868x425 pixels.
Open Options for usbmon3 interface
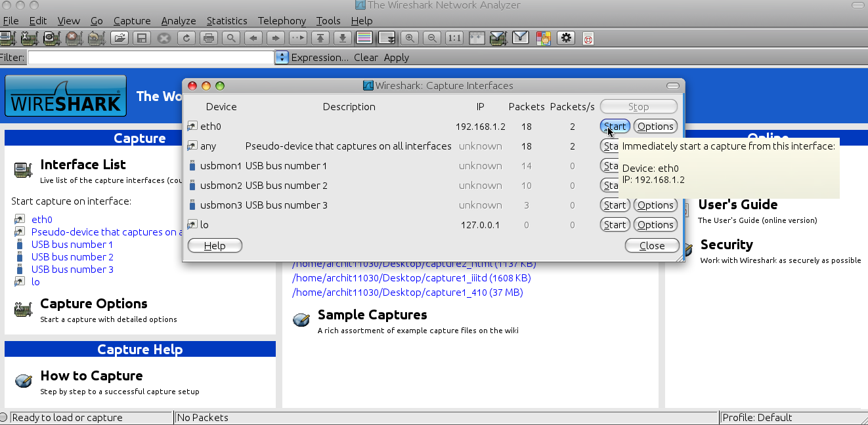(x=655, y=205)
